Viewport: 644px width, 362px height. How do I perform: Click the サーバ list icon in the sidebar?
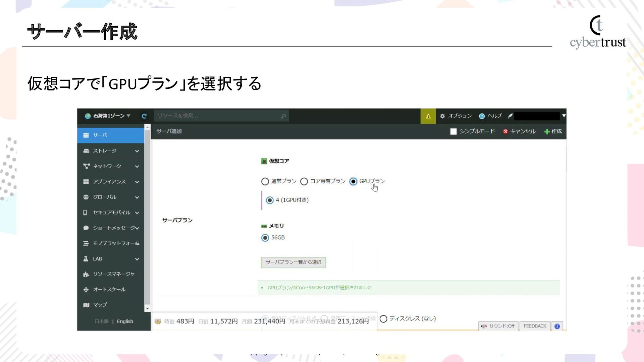click(x=86, y=135)
